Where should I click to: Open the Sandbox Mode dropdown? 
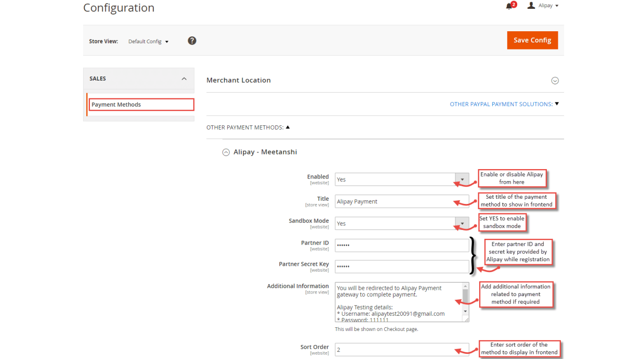402,224
